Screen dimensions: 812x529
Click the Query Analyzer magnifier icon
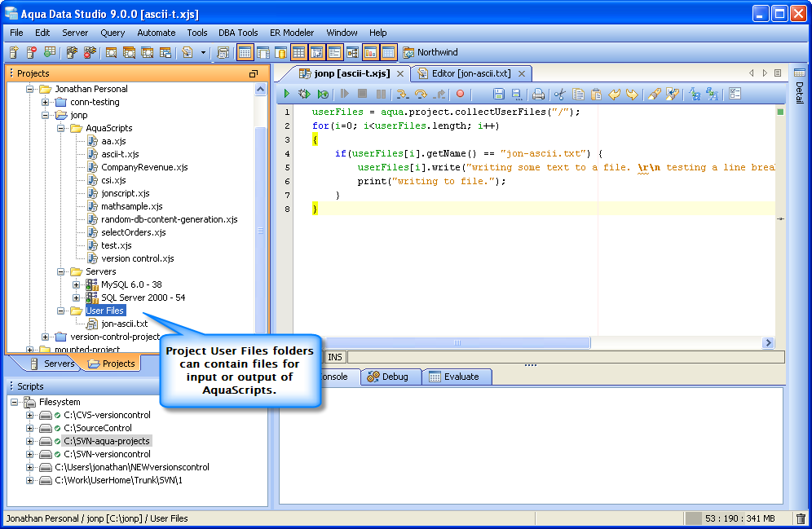[x=111, y=52]
